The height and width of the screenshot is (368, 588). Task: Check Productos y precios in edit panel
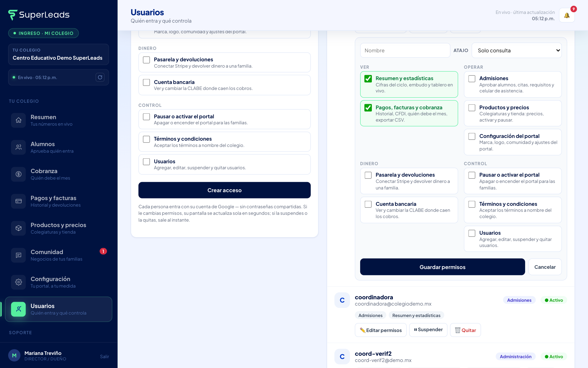click(x=472, y=108)
